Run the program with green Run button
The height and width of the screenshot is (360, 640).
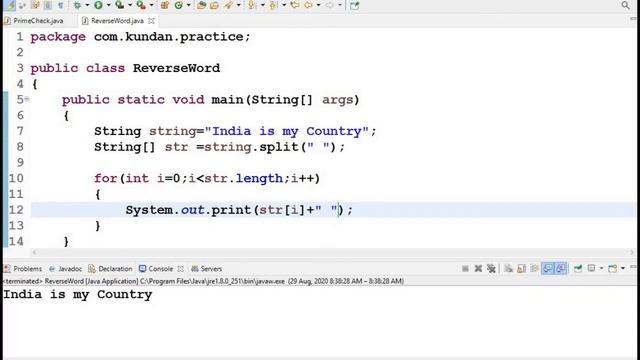98,5
